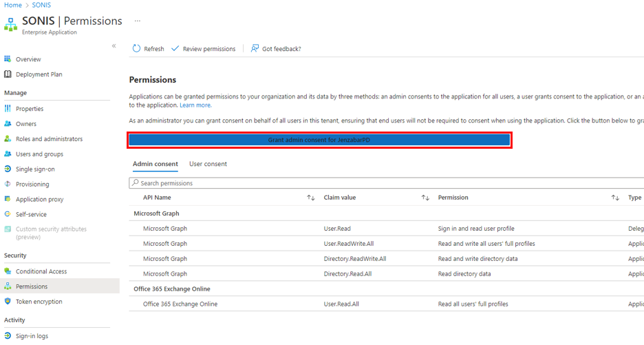This screenshot has height=345, width=644.
Task: Select the Directory.ReadWrite.All claim value
Action: pos(355,259)
